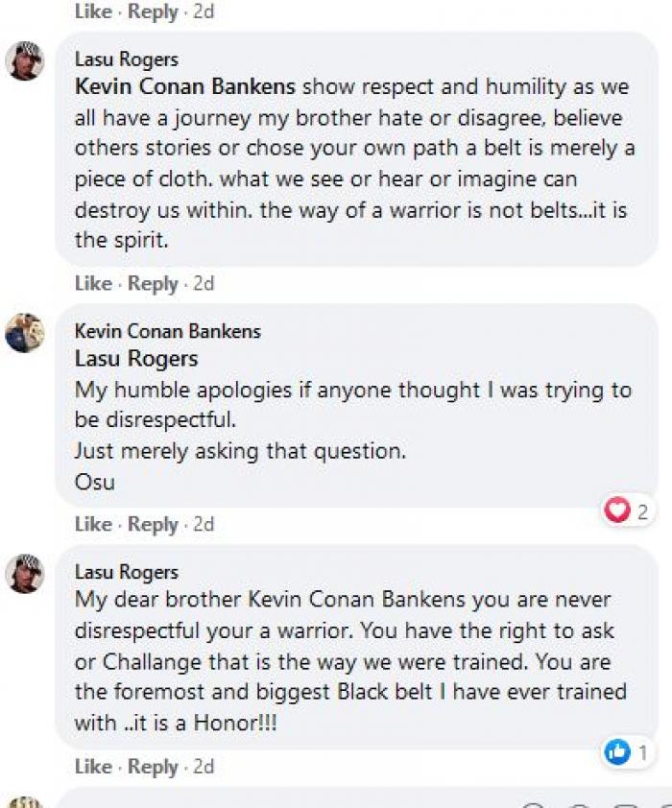Open author name Kevin Conan Bankens above the apology comment
This screenshot has height=808, width=672.
[x=168, y=332]
